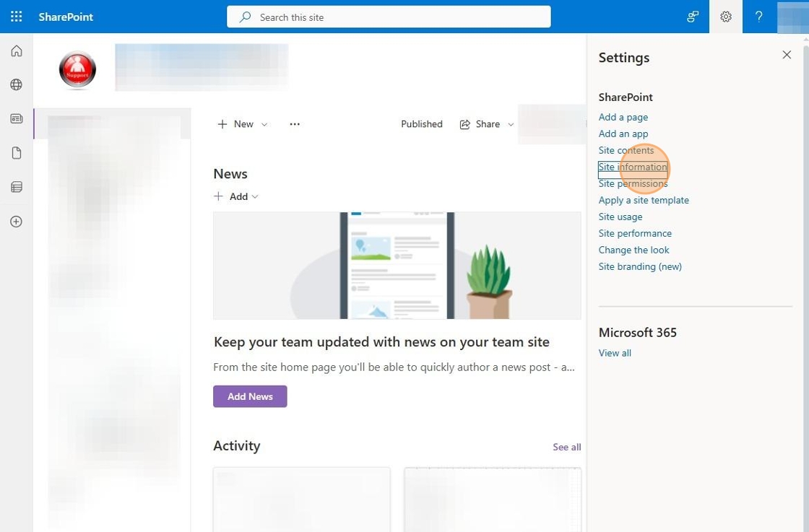Open Site contents link
The image size is (809, 532).
coord(626,150)
